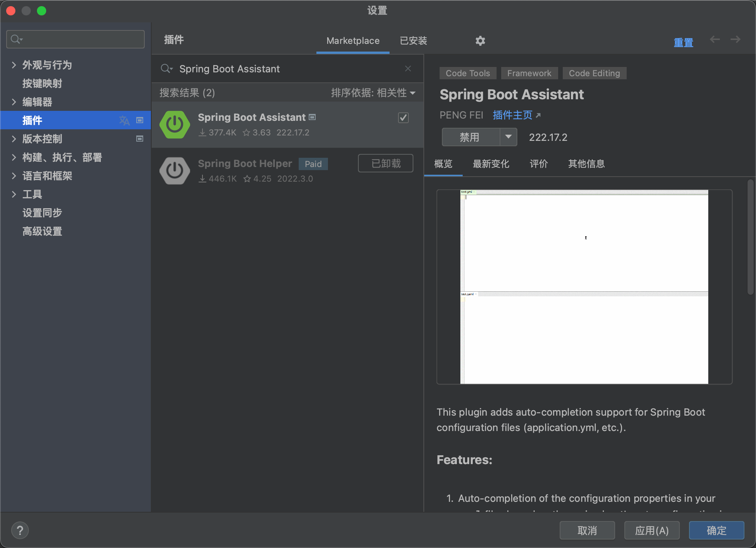
Task: Clear plugin search with the X icon
Action: [x=408, y=68]
